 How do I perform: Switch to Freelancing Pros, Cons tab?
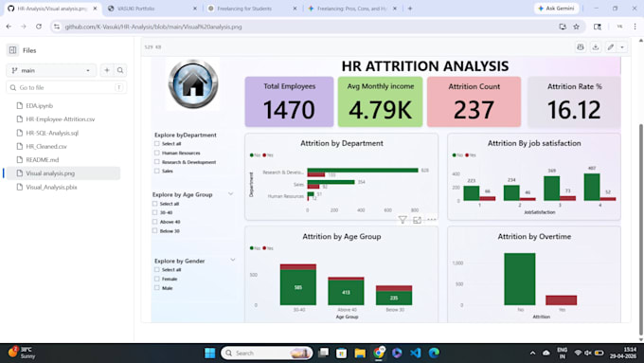352,9
